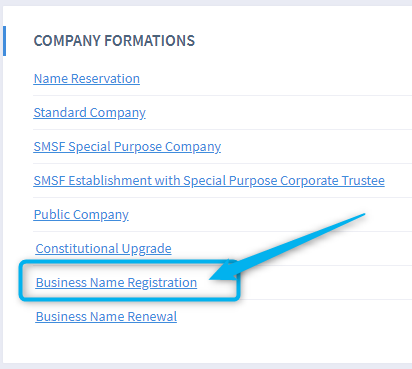Click the COMPANY FORMATIONS heading
This screenshot has width=412, height=369.
114,41
